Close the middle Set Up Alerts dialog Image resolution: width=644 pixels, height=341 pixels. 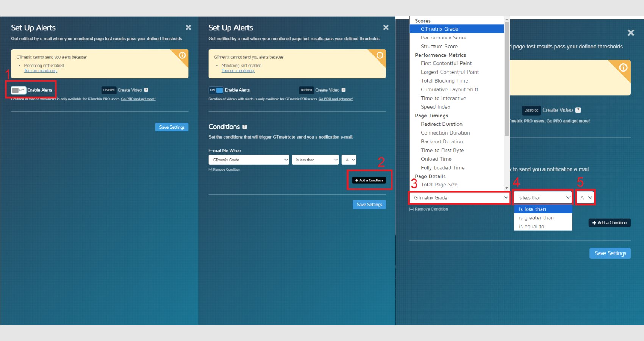tap(386, 27)
